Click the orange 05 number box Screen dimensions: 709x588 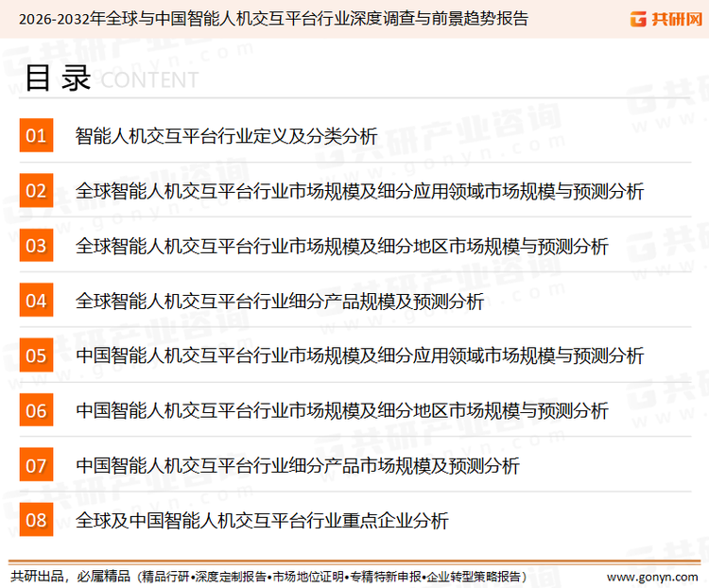click(36, 355)
